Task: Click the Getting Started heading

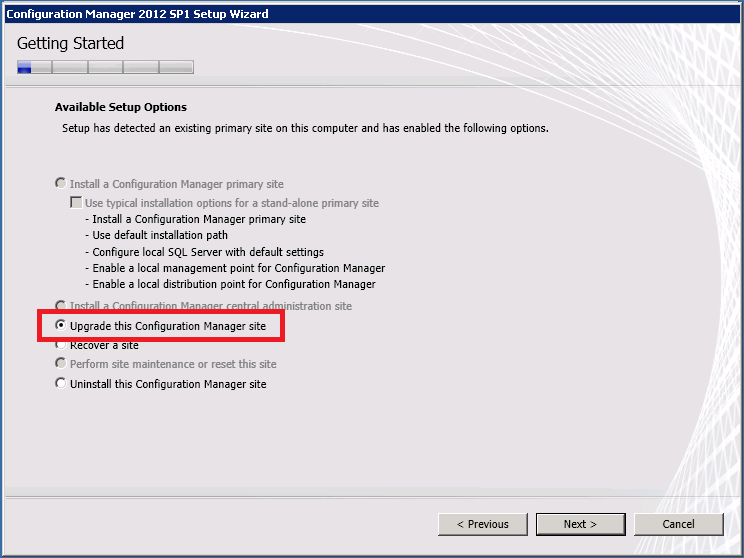Action: click(x=70, y=43)
